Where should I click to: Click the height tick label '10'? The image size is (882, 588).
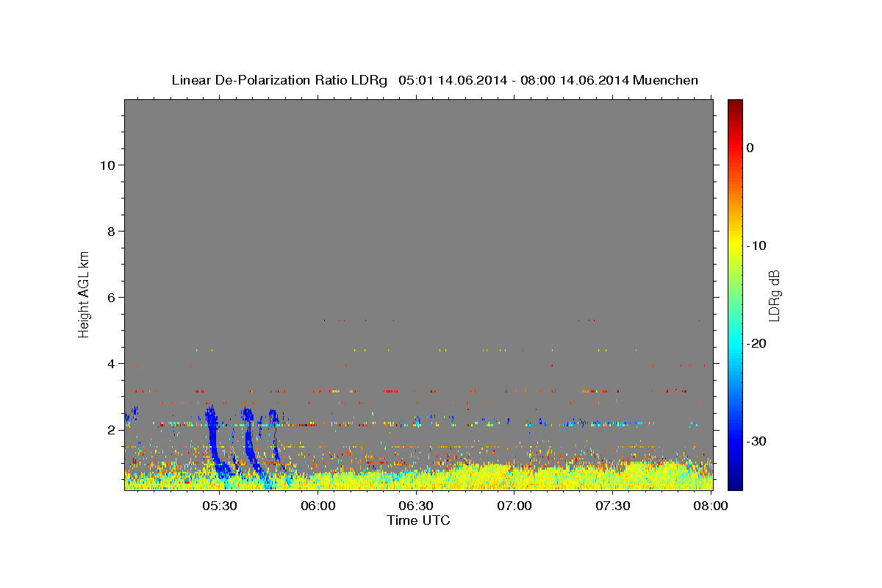point(107,165)
